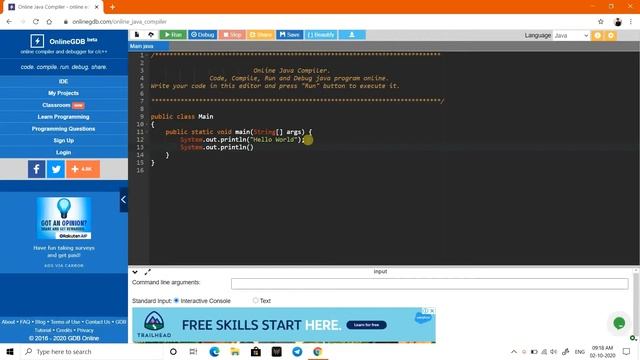This screenshot has width=640, height=360.
Task: Click the browser back arrow
Action: pyautogui.click(x=9, y=22)
